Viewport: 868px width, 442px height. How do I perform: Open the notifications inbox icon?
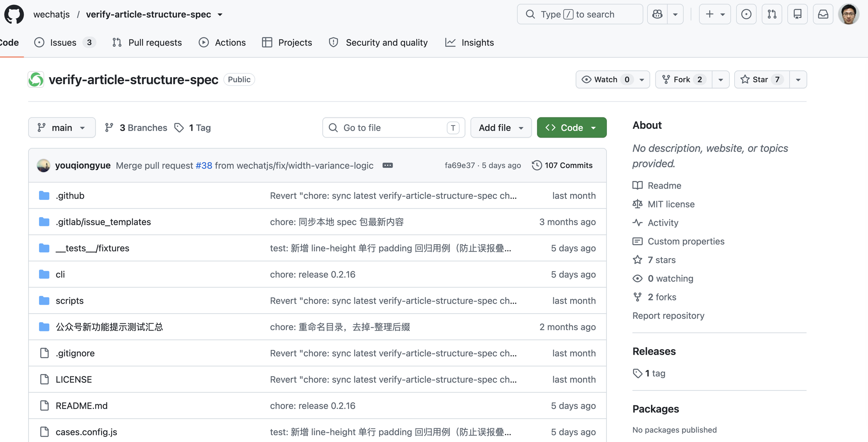point(823,14)
